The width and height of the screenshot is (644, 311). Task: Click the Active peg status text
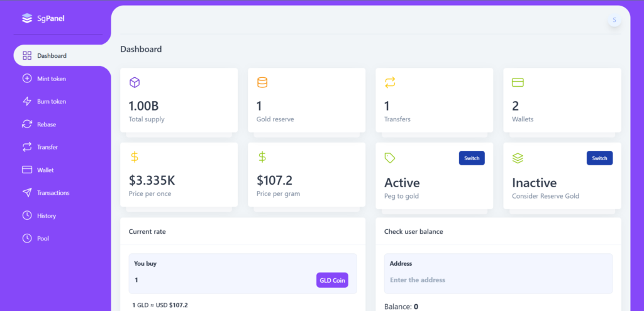pos(402,183)
